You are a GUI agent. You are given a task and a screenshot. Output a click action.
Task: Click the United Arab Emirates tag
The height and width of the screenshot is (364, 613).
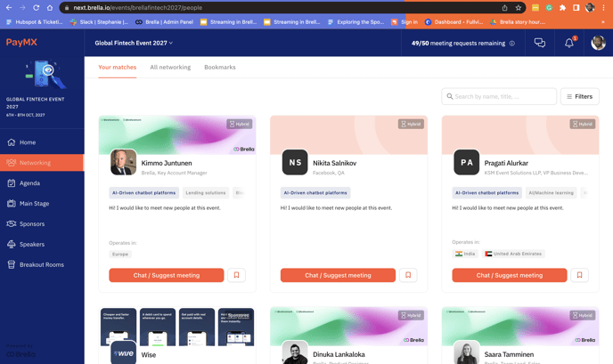tap(513, 254)
